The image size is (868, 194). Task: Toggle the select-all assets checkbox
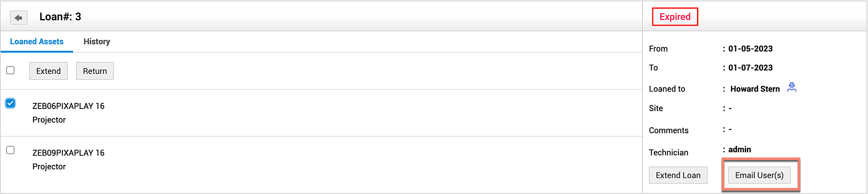coord(10,70)
